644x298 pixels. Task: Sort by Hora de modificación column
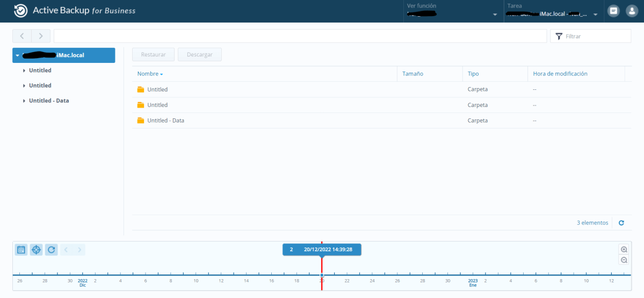pyautogui.click(x=560, y=74)
